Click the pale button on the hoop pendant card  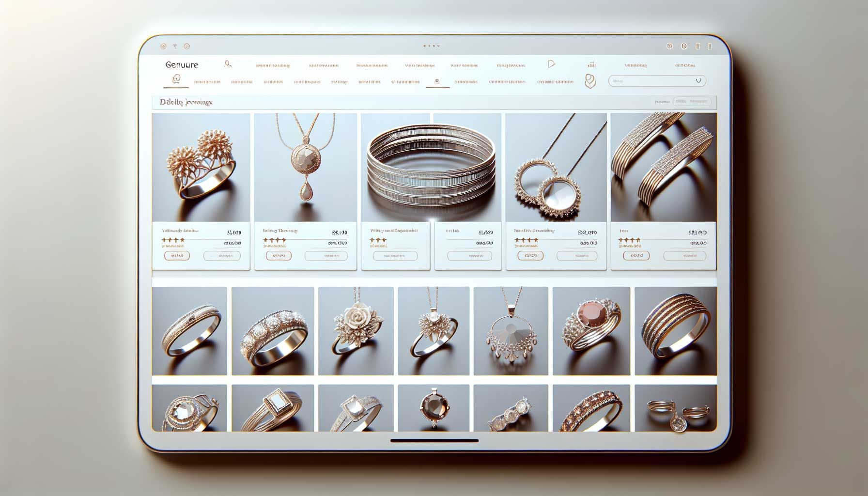[577, 256]
